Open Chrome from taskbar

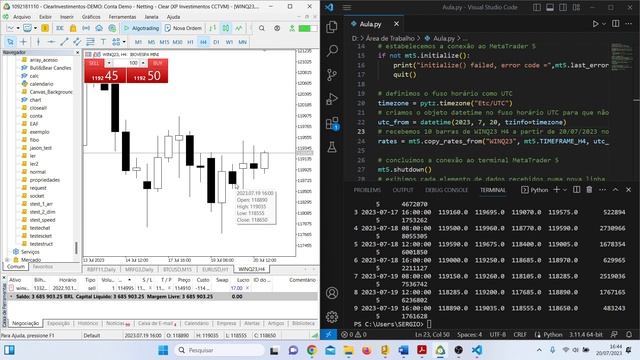tap(311, 350)
